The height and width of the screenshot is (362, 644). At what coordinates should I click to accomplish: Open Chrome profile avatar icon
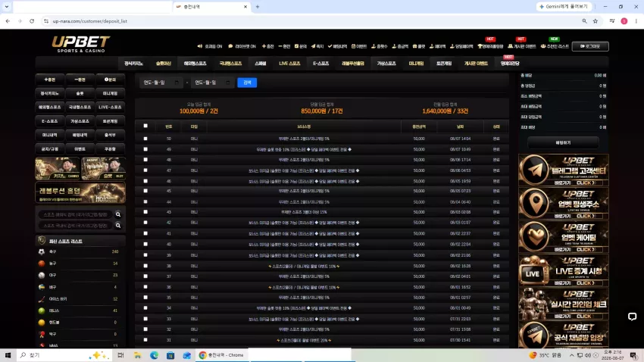pyautogui.click(x=624, y=21)
